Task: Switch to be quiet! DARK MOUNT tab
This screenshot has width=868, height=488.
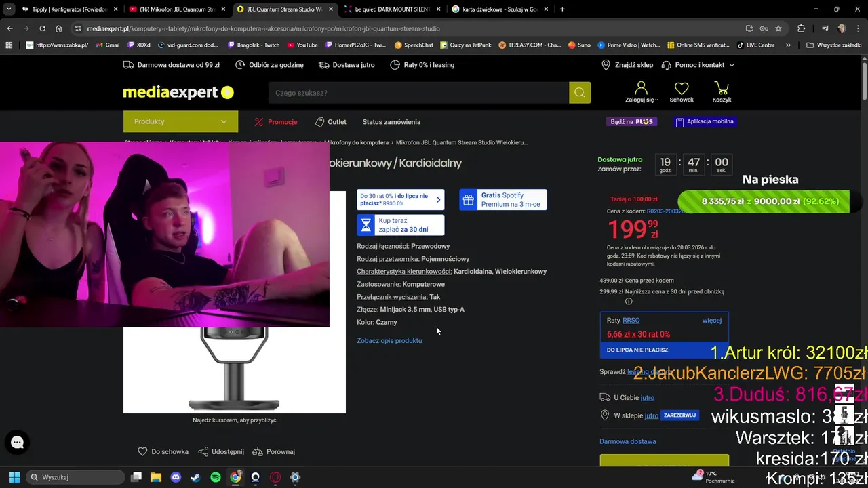Action: pos(392,9)
